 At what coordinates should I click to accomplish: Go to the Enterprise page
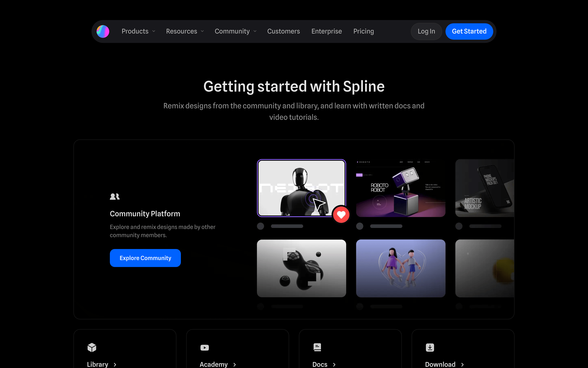(x=326, y=31)
